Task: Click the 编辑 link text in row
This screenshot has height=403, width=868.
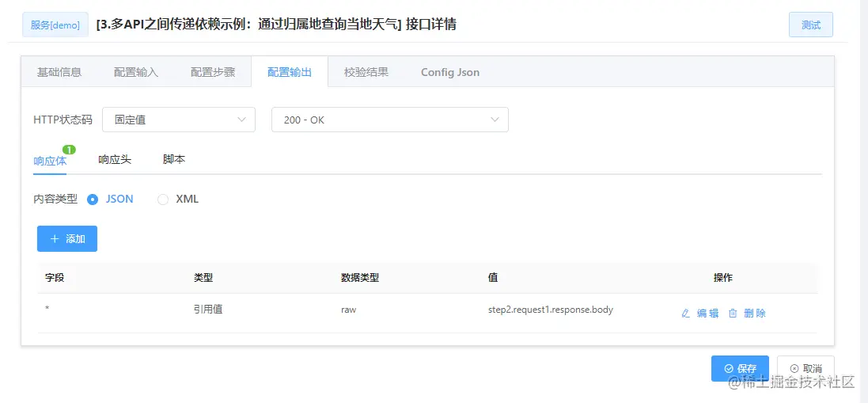Action: [707, 314]
